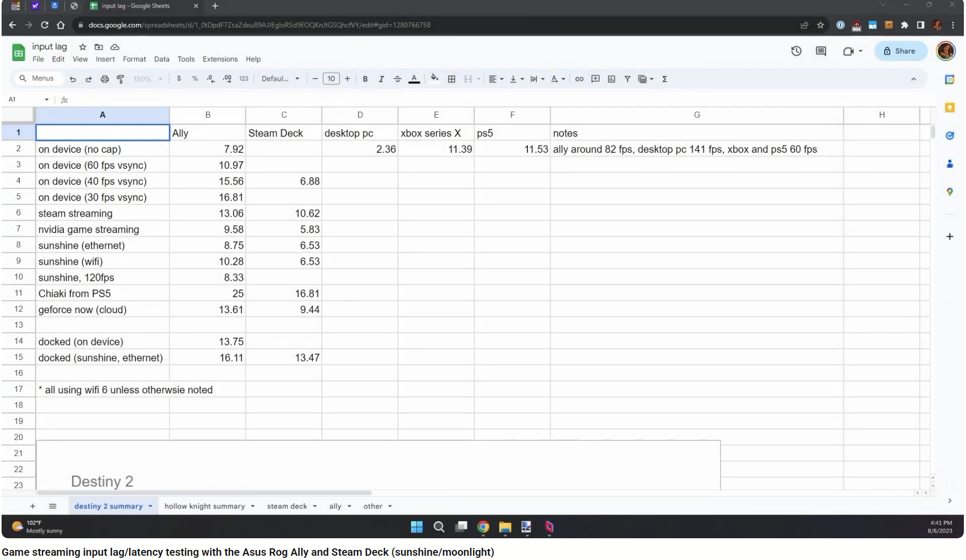
Task: Open Windows taskbar search
Action: 439,527
